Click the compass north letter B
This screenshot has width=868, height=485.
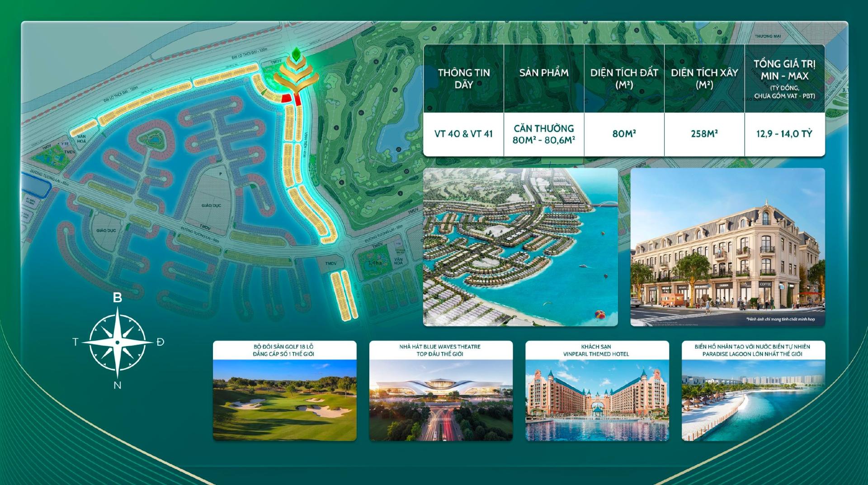[117, 298]
